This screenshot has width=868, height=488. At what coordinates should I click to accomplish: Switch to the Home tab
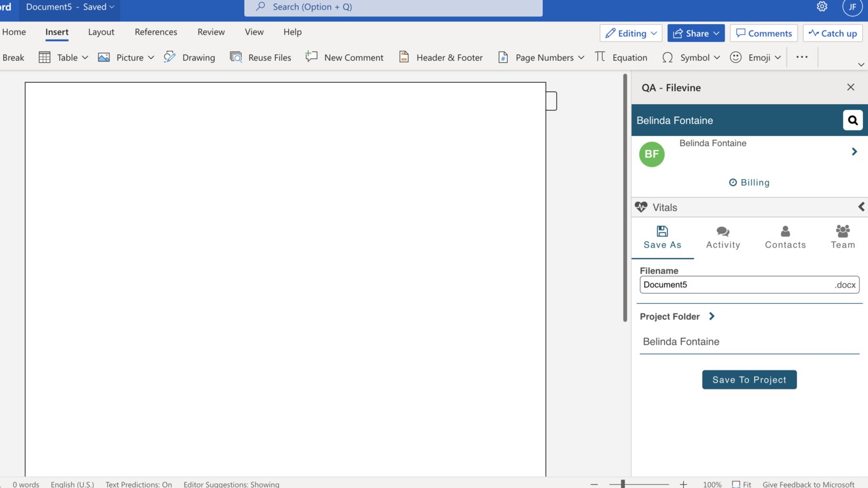(x=14, y=32)
